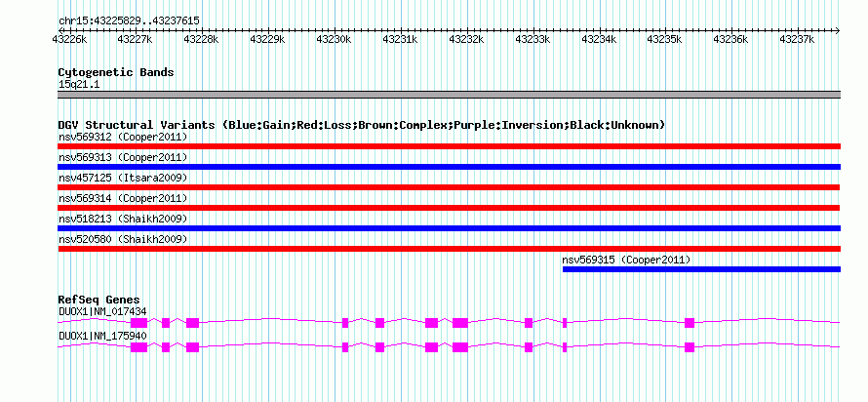Click the blue gain bar under nsv569313
Image resolution: width=868 pixels, height=402 pixels.
[x=449, y=167]
